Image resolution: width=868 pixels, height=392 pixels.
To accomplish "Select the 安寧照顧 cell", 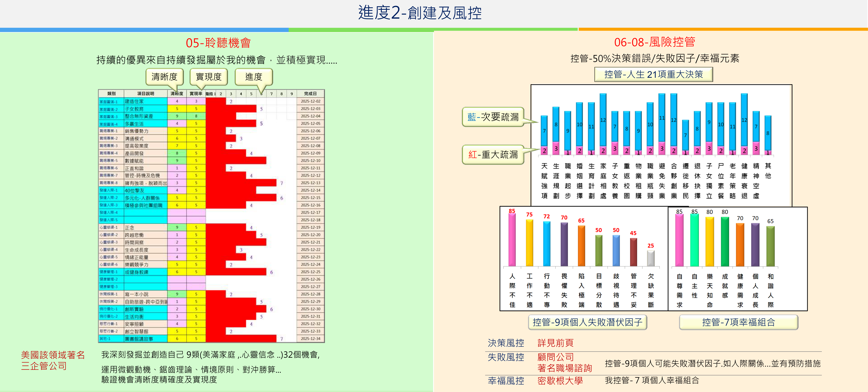I will pyautogui.click(x=146, y=324).
